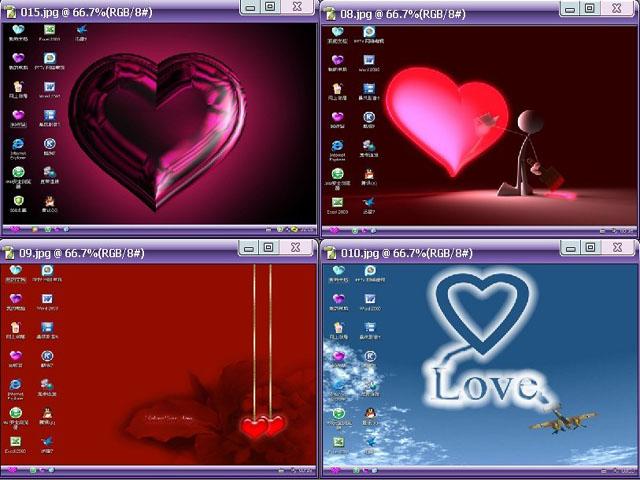Click the QQ penguin icon in 010.jpg
640x480 pixels.
(370, 413)
